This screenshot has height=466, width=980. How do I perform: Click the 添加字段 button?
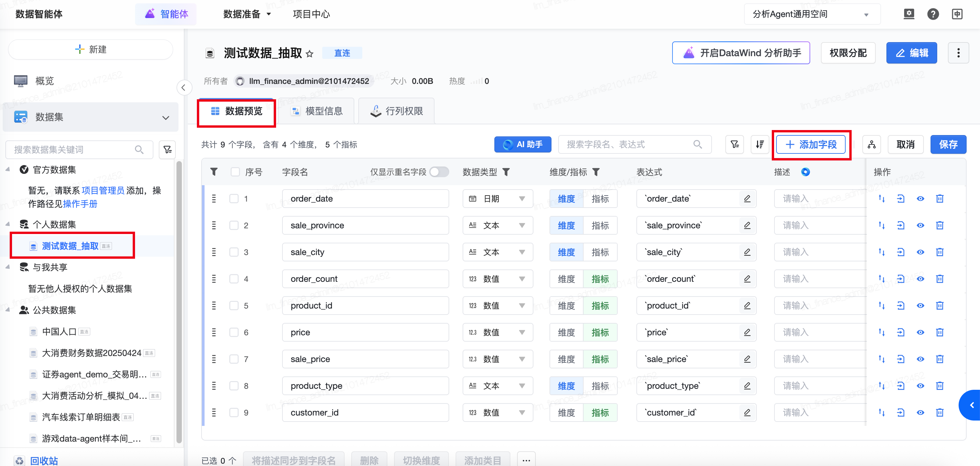tap(811, 144)
